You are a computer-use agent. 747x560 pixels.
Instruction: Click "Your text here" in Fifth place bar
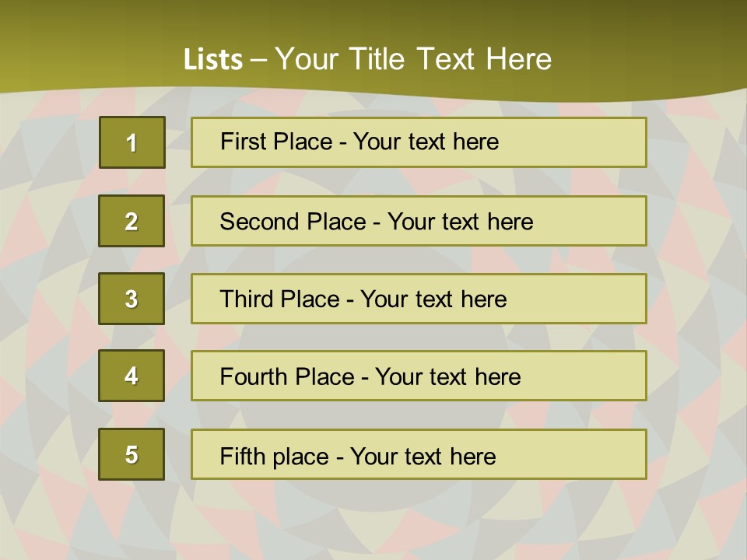pos(423,456)
